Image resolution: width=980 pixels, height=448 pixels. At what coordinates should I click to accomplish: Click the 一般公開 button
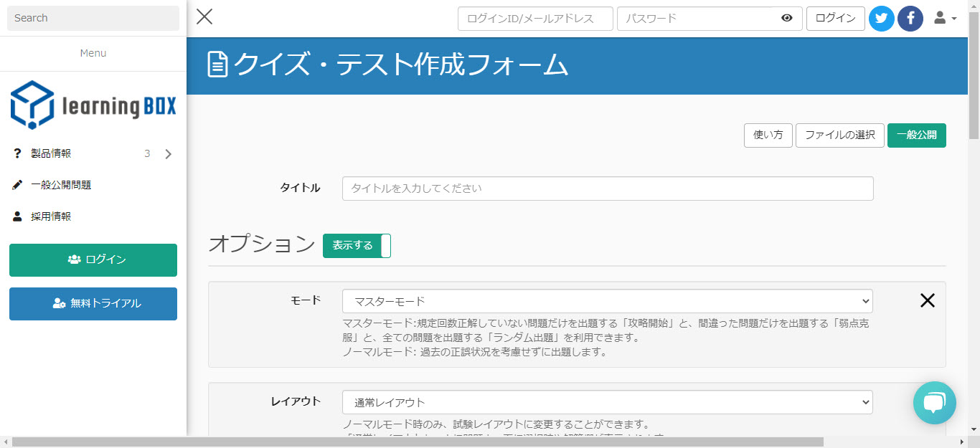pos(916,135)
